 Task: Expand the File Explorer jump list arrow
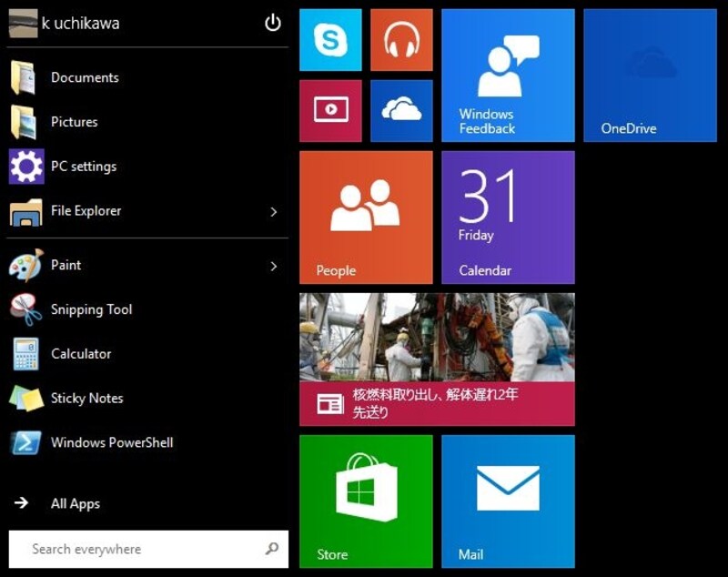[x=273, y=212]
